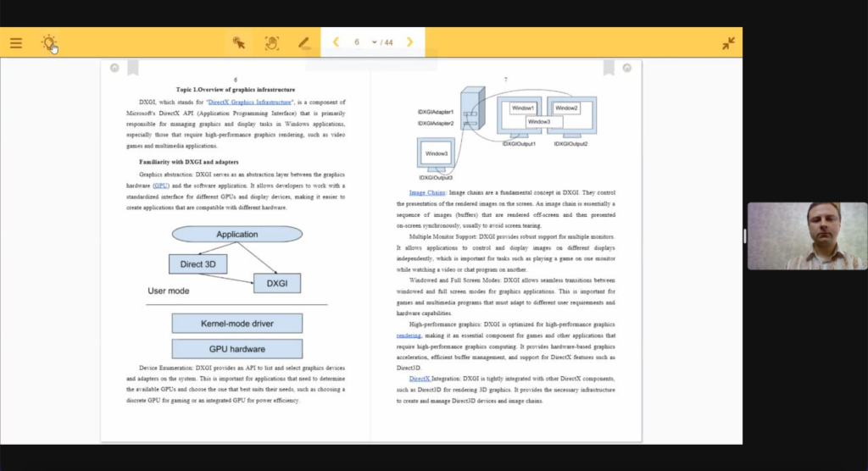Click the IDXGIOutput3 label

click(436, 178)
